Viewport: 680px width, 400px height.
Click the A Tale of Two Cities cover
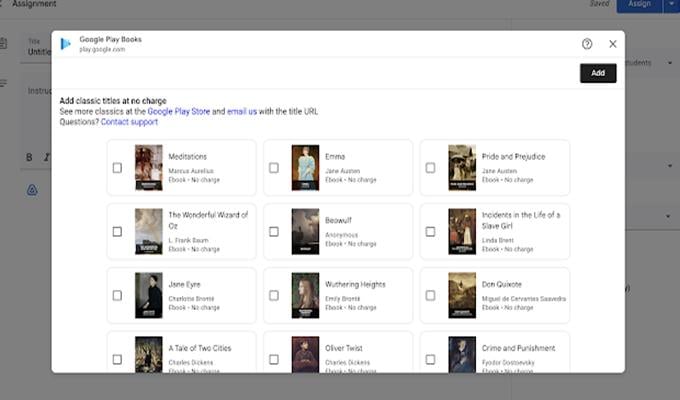149,354
